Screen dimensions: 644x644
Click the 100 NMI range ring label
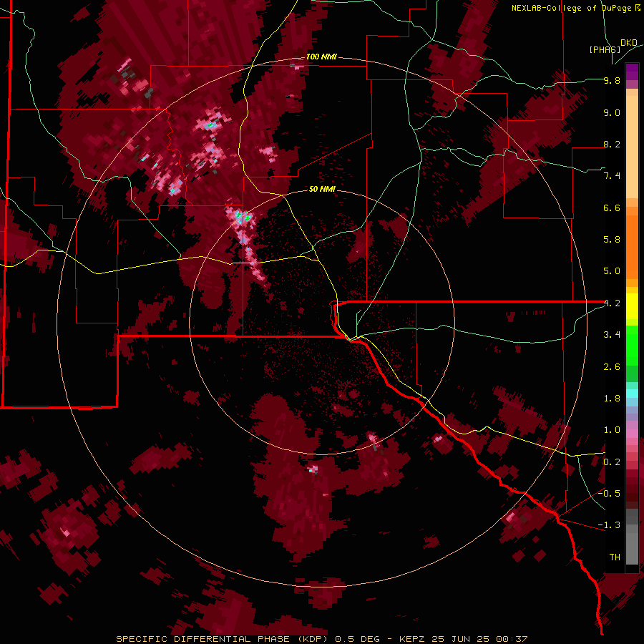(321, 57)
